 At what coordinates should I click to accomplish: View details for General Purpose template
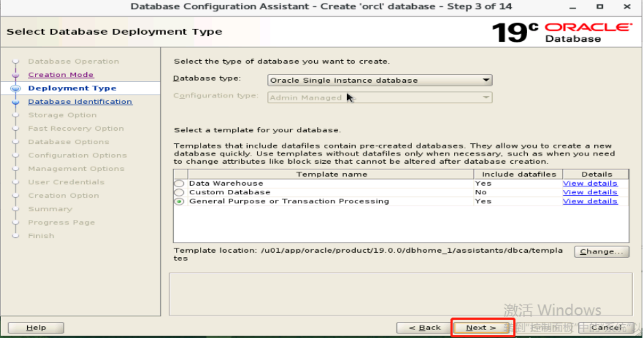pos(590,201)
